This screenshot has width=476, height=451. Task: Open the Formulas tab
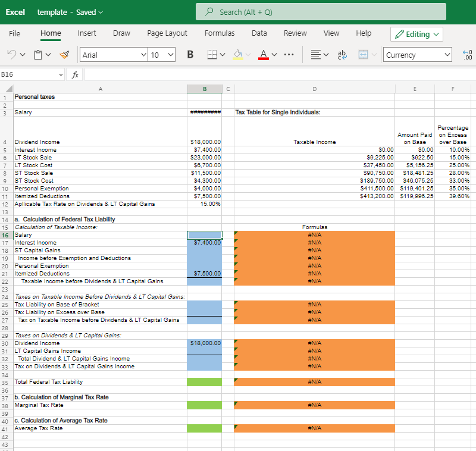click(x=220, y=33)
